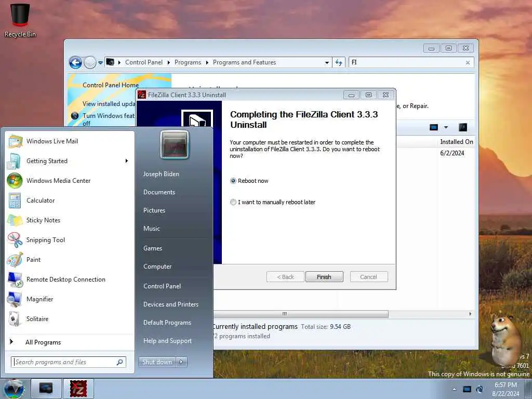Image resolution: width=532 pixels, height=399 pixels.
Task: Expand Control Panel breadcrumb arrow
Action: 169,62
